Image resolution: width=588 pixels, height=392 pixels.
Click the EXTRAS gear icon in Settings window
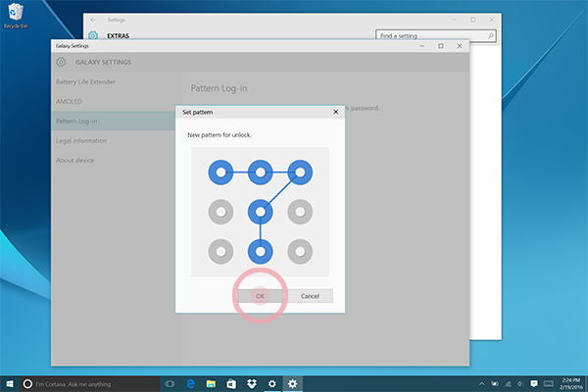tap(93, 35)
